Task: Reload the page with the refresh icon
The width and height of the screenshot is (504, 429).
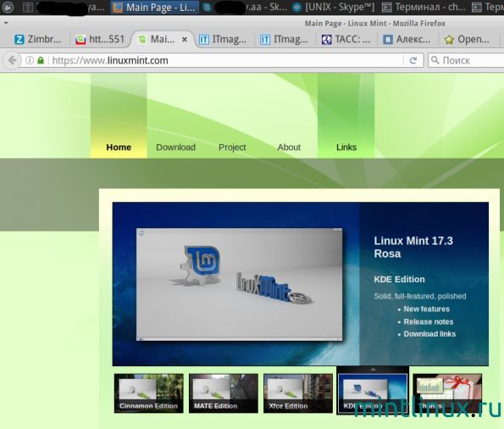Action: click(x=413, y=60)
